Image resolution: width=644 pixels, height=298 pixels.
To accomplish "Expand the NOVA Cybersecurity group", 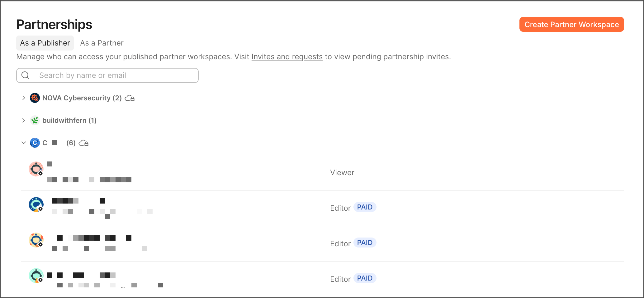I will tap(24, 98).
